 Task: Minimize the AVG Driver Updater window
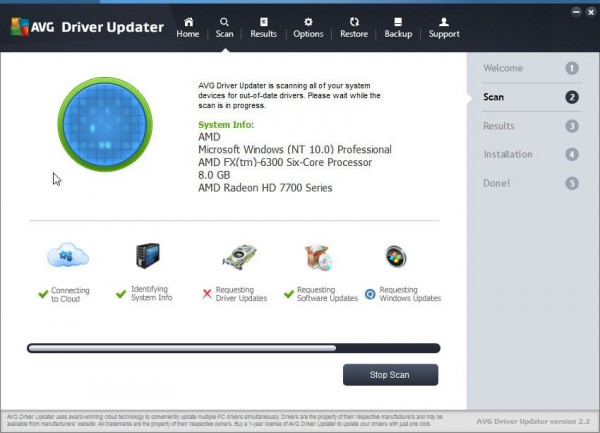pos(576,12)
